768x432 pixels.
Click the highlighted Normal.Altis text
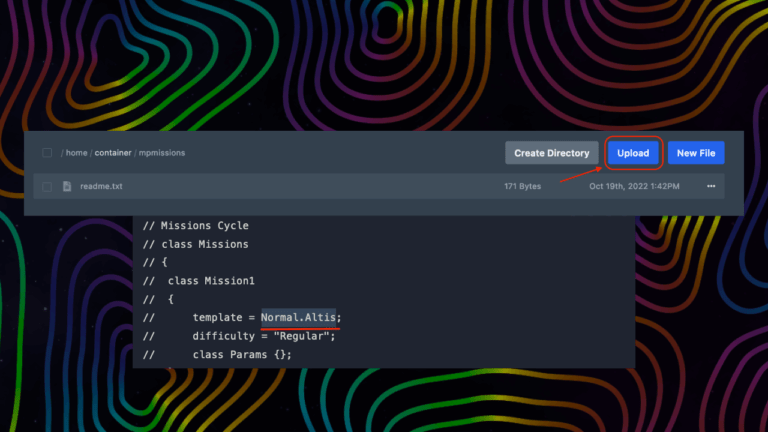click(x=300, y=317)
